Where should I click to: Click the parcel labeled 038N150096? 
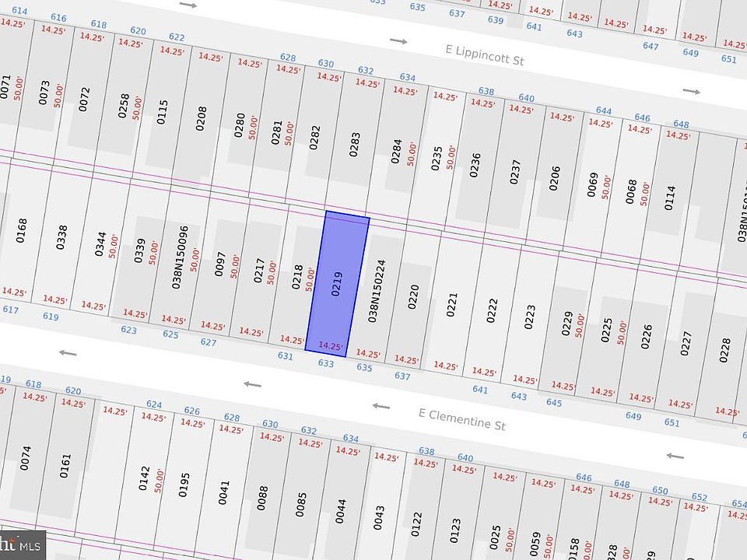pos(180,257)
